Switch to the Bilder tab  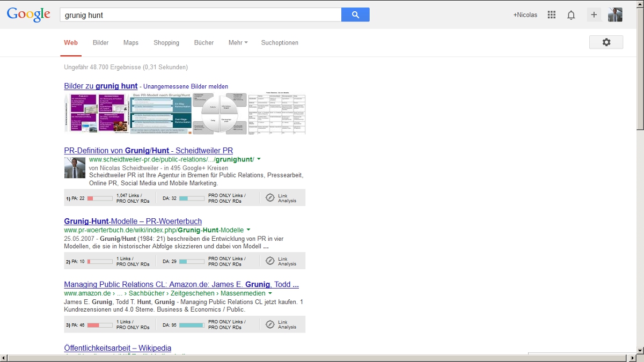101,43
